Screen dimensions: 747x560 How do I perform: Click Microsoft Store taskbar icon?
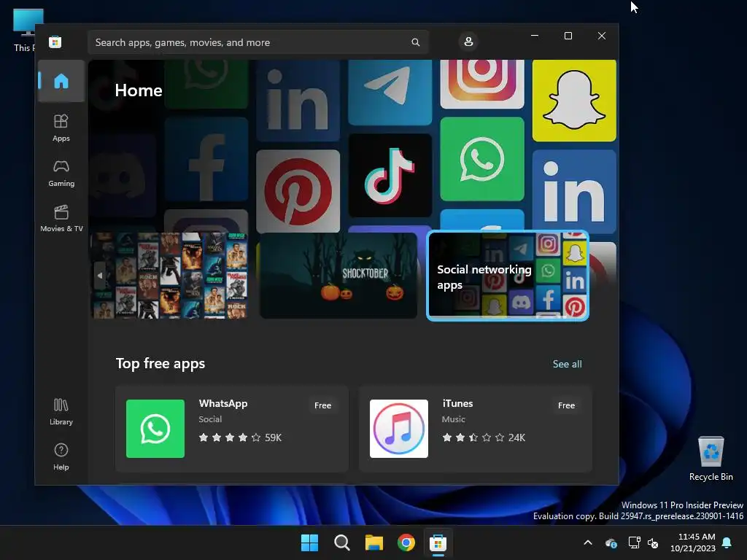click(x=438, y=542)
